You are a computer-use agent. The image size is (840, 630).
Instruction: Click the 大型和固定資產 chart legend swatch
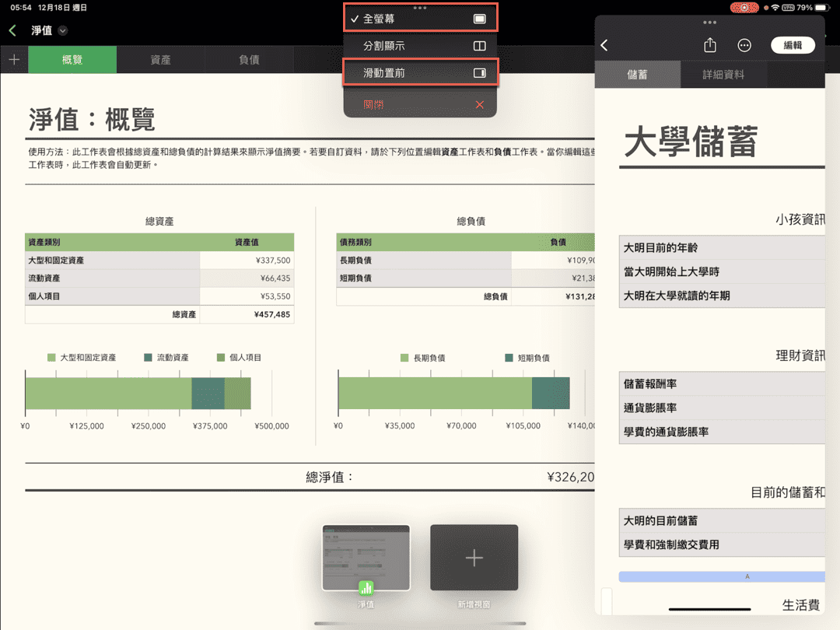coord(51,357)
